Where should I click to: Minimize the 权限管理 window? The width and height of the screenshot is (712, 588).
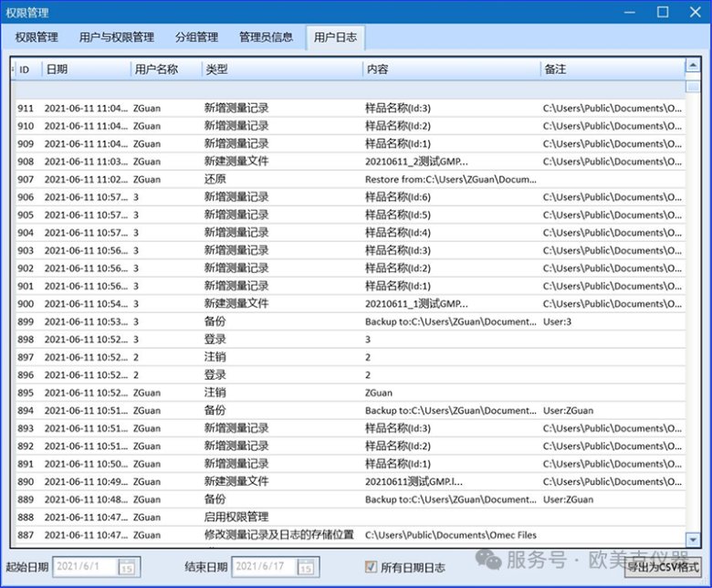pos(629,12)
